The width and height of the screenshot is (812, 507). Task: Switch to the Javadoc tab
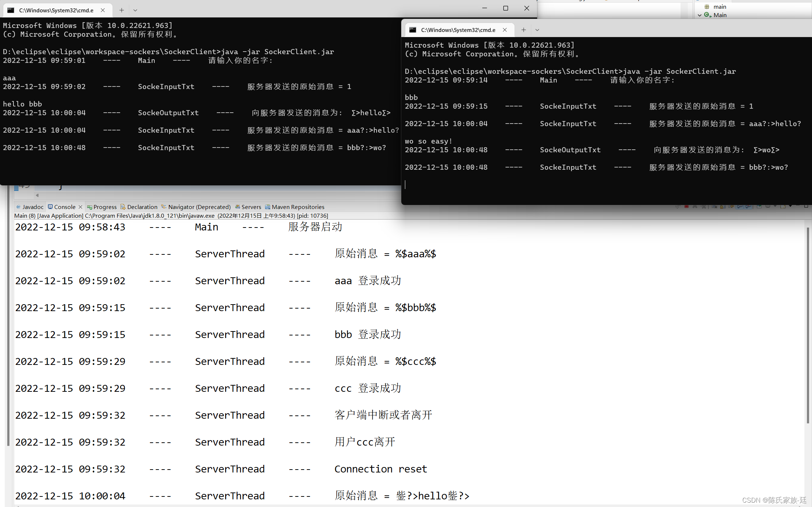click(32, 207)
